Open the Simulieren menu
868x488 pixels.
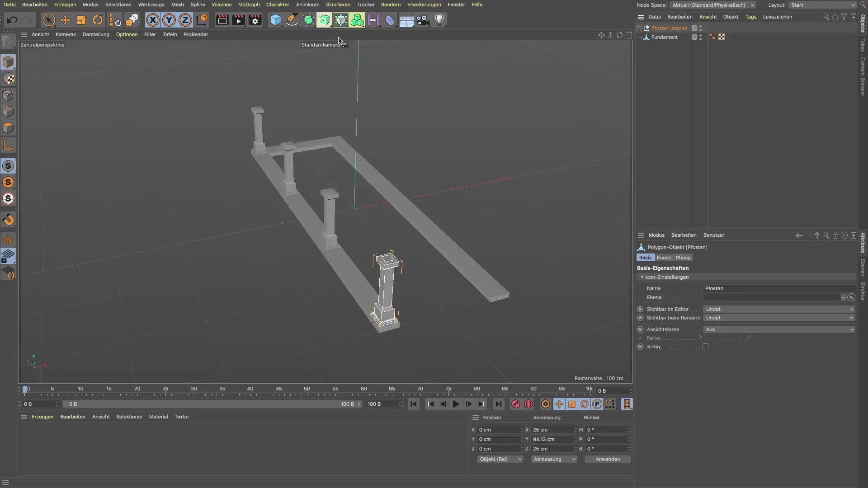[x=338, y=5]
